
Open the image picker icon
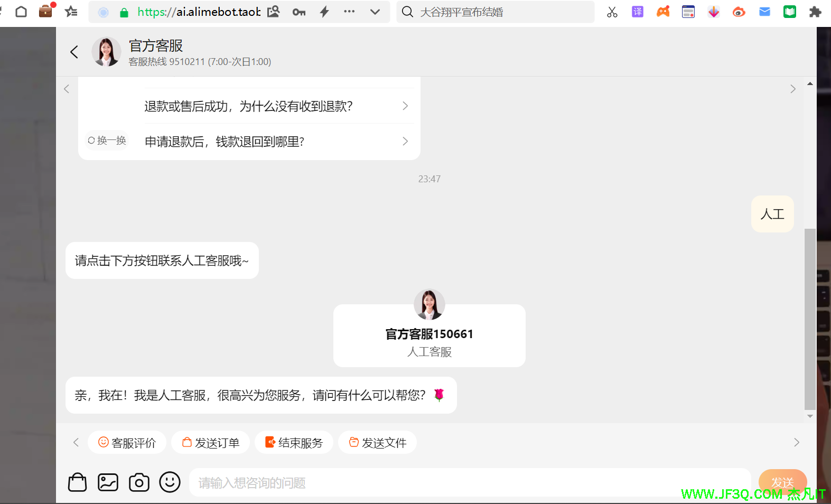pos(108,482)
